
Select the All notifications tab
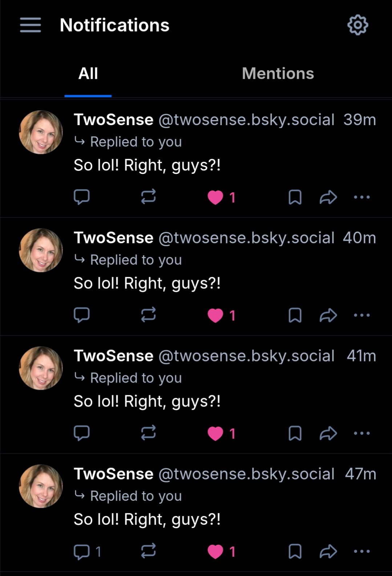tap(88, 73)
